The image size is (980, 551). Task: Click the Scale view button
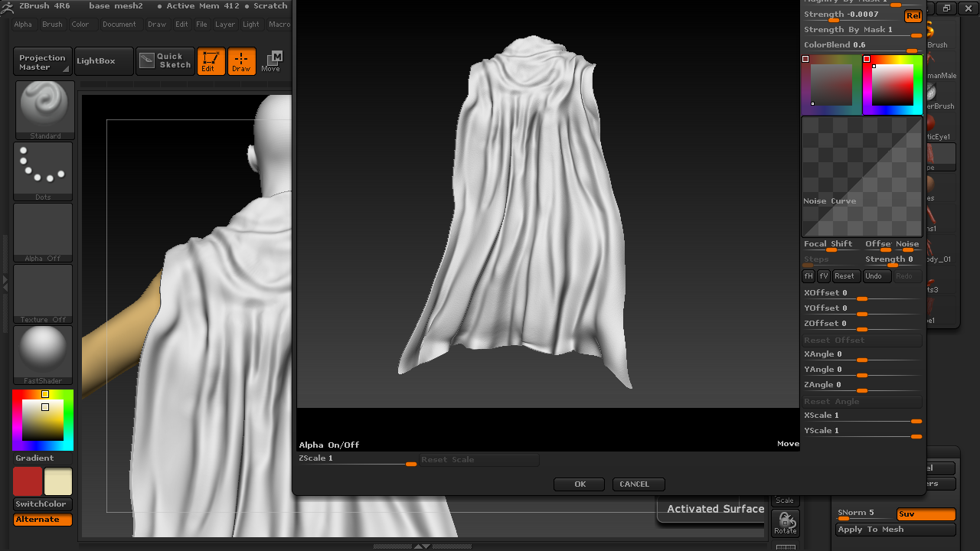[786, 500]
